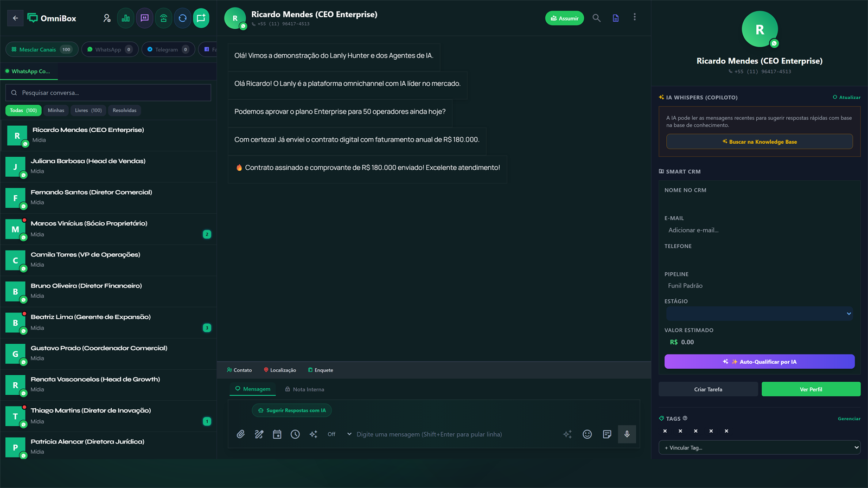Click the Criar Tarefa button
The image size is (868, 488).
[708, 389]
